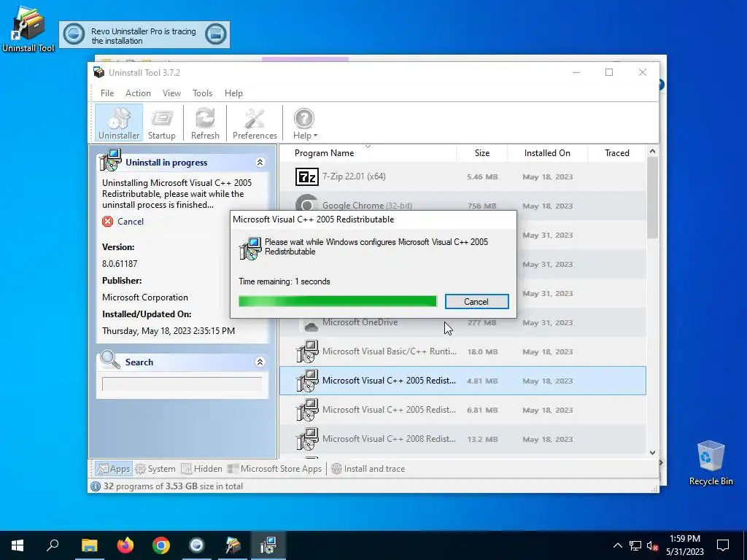Click the muted volume tray icon
The height and width of the screenshot is (560, 747).
point(653,545)
